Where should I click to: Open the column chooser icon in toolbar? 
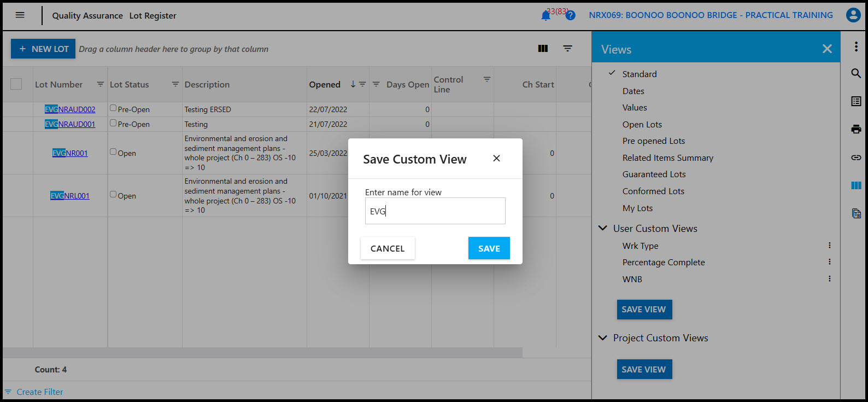click(x=543, y=49)
